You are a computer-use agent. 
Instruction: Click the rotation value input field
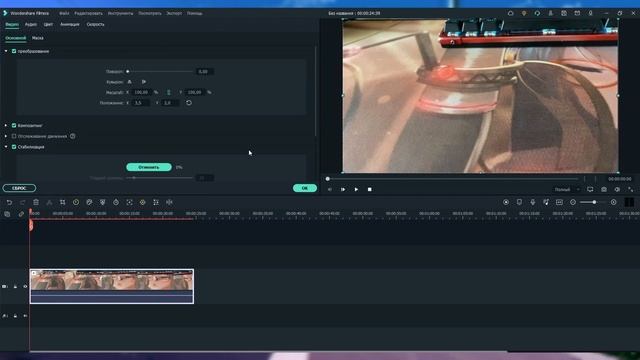[x=204, y=72]
